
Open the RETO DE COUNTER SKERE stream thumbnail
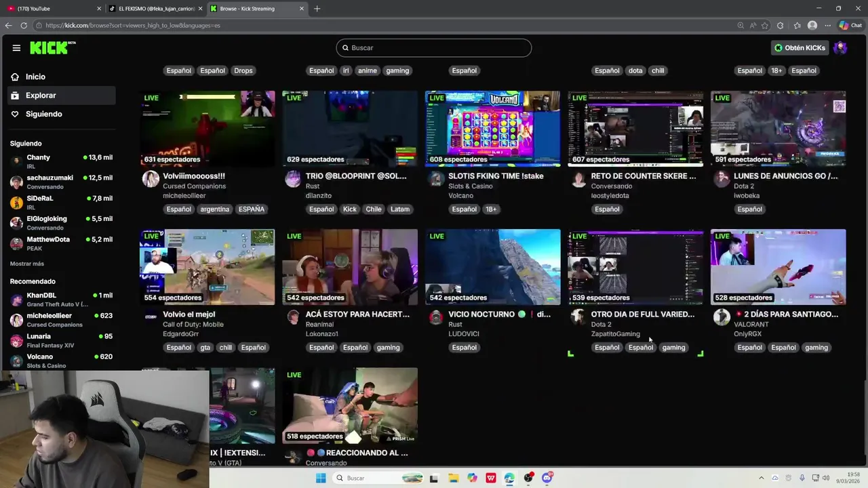[635, 129]
